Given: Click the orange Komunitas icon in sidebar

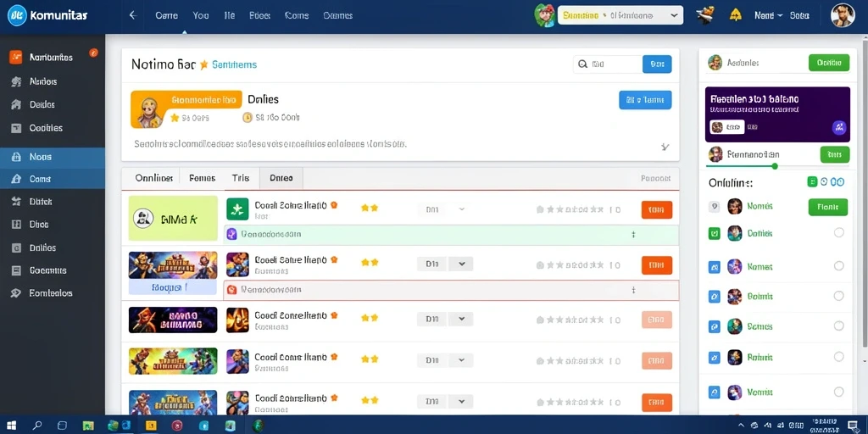Looking at the screenshot, I should 15,57.
